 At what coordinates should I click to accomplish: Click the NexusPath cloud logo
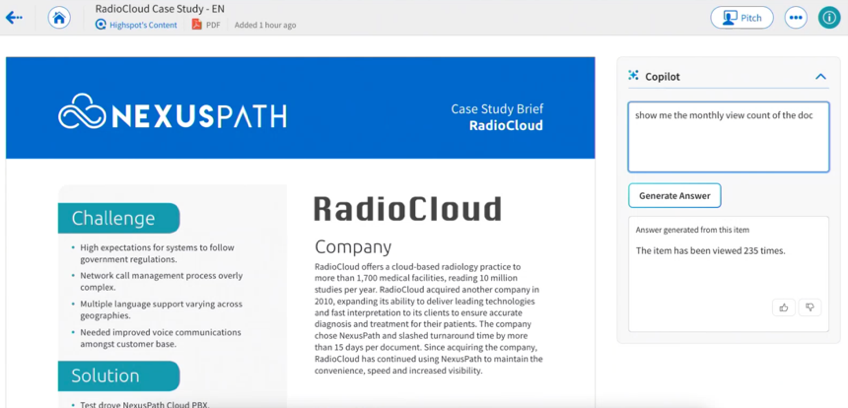click(82, 111)
